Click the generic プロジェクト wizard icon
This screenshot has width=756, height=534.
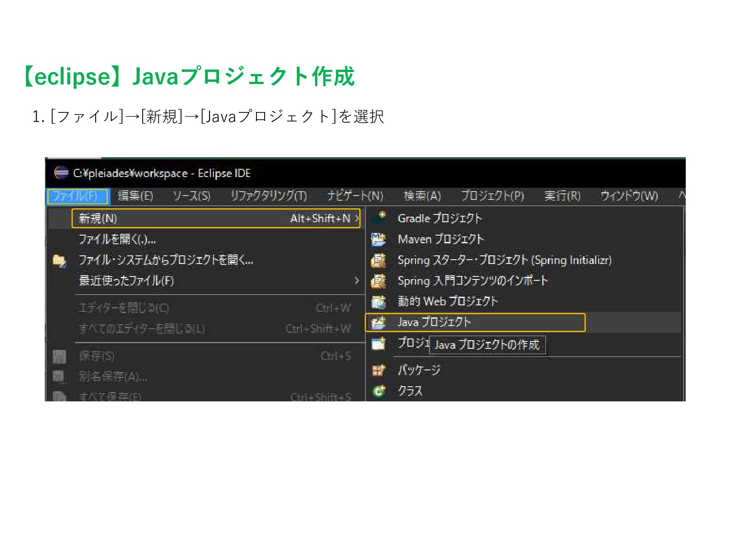[x=378, y=343]
